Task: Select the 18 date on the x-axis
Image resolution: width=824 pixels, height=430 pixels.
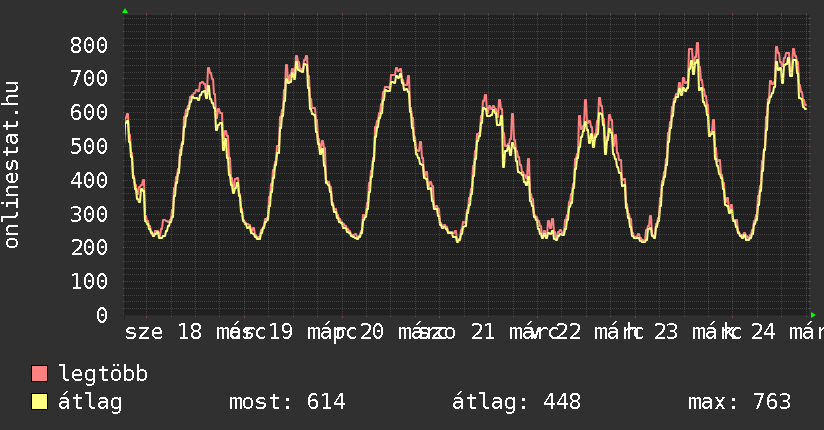Action: [x=189, y=331]
